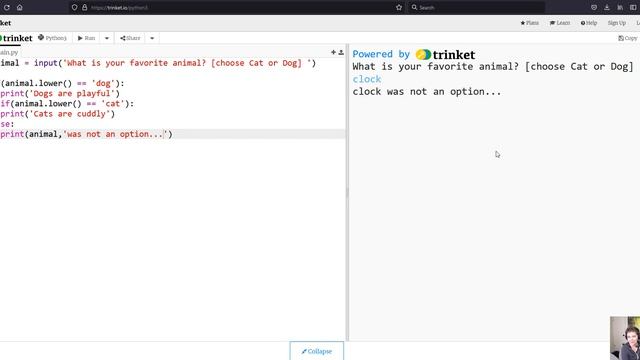The width and height of the screenshot is (640, 360).
Task: Click the Share button
Action: coord(130,38)
